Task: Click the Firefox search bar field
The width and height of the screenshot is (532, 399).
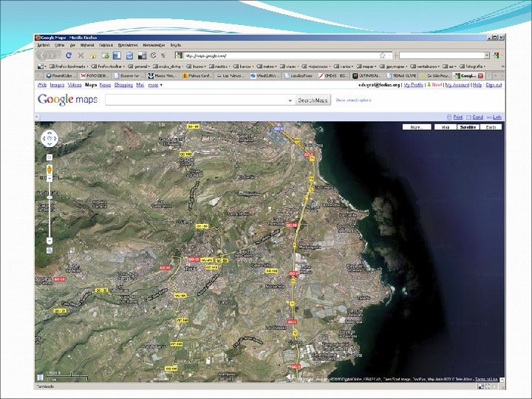Action: pyautogui.click(x=442, y=55)
